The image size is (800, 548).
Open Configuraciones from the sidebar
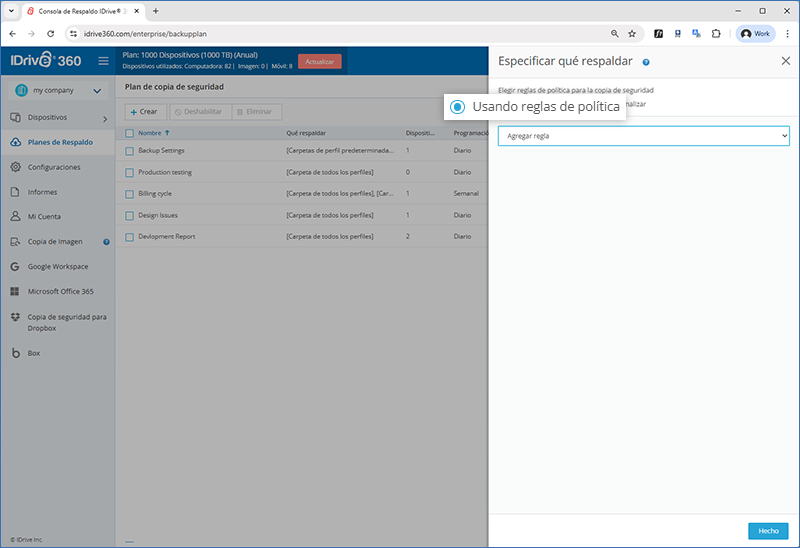(54, 167)
